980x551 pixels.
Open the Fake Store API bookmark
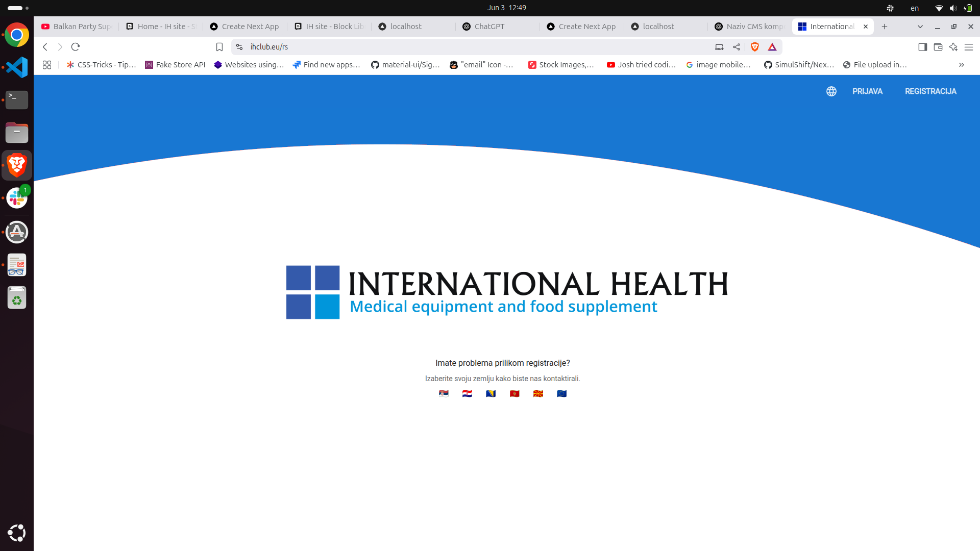click(x=175, y=65)
